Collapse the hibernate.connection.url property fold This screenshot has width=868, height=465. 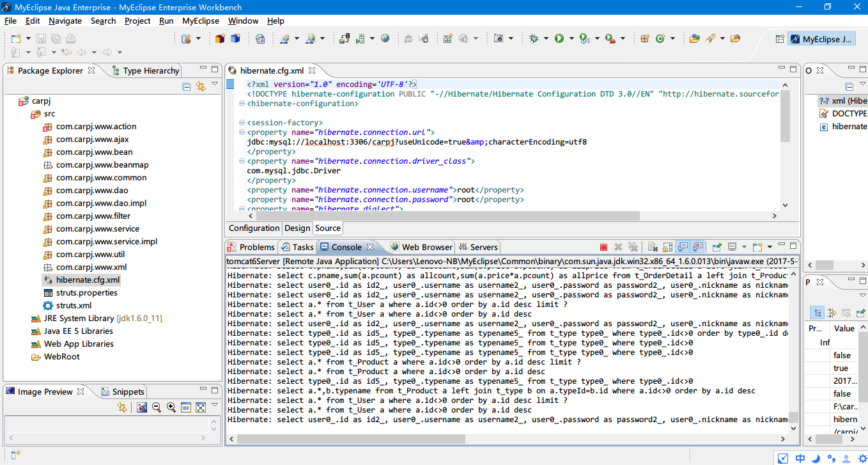tap(242, 132)
